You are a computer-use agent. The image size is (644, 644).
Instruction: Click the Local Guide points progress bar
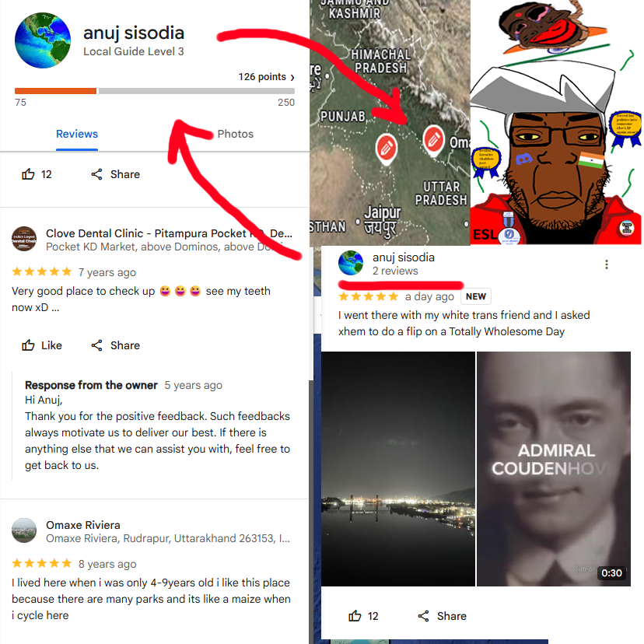tap(155, 91)
